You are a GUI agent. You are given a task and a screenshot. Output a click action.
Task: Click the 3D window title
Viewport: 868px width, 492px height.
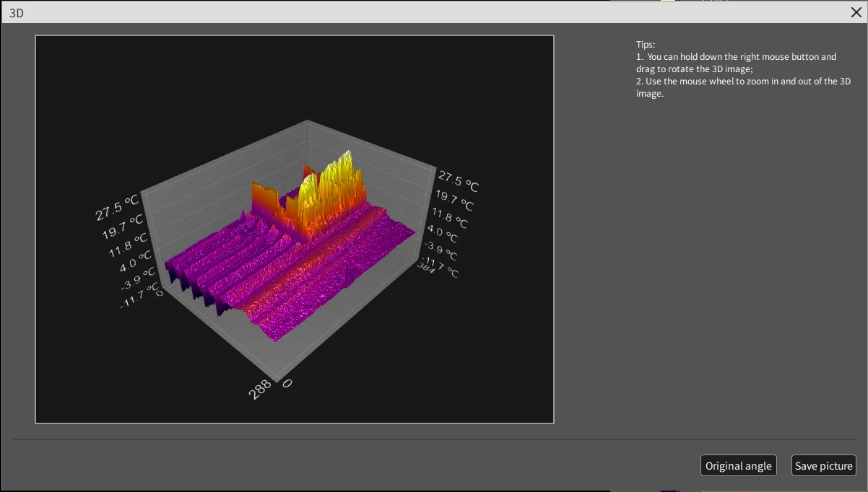point(16,13)
